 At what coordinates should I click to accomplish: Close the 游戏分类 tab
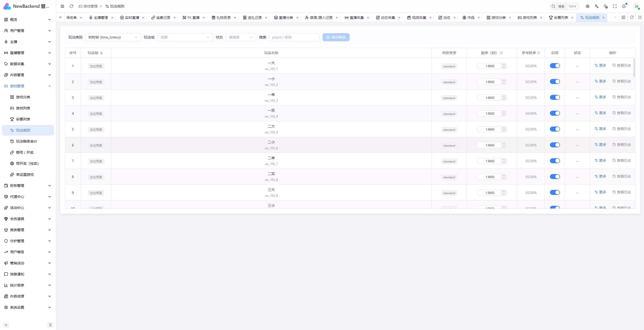click(510, 18)
